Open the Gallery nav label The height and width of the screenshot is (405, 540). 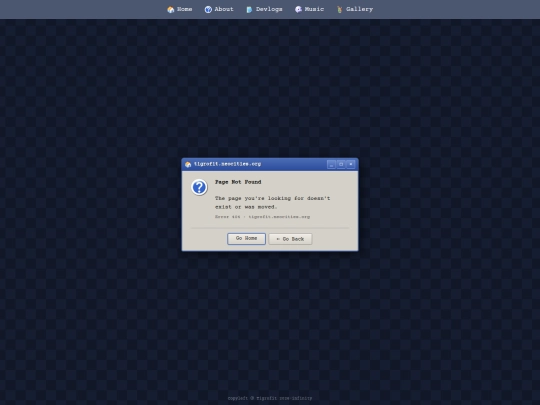click(x=360, y=9)
